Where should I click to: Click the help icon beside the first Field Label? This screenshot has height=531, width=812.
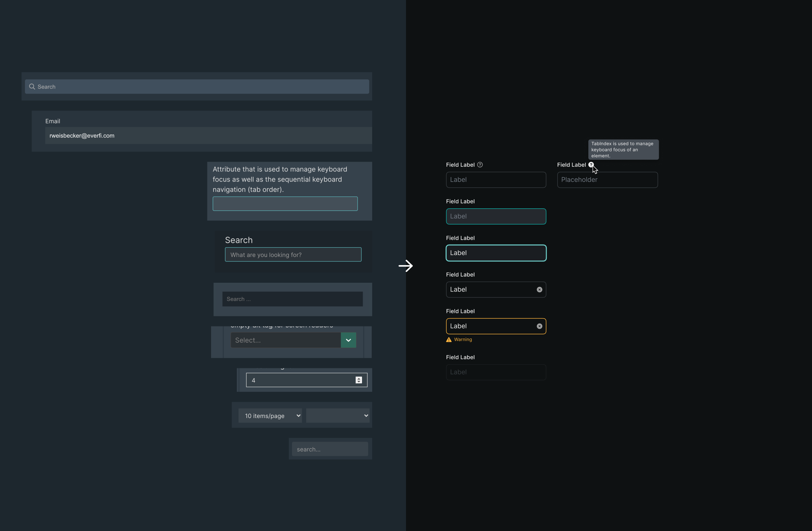[x=480, y=164]
